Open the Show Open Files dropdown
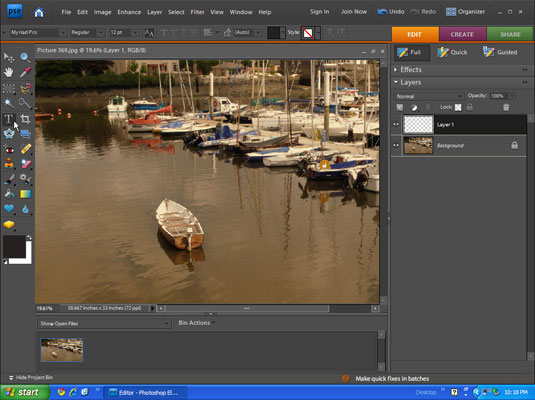Screen dimensions: 535x400 click(104, 323)
